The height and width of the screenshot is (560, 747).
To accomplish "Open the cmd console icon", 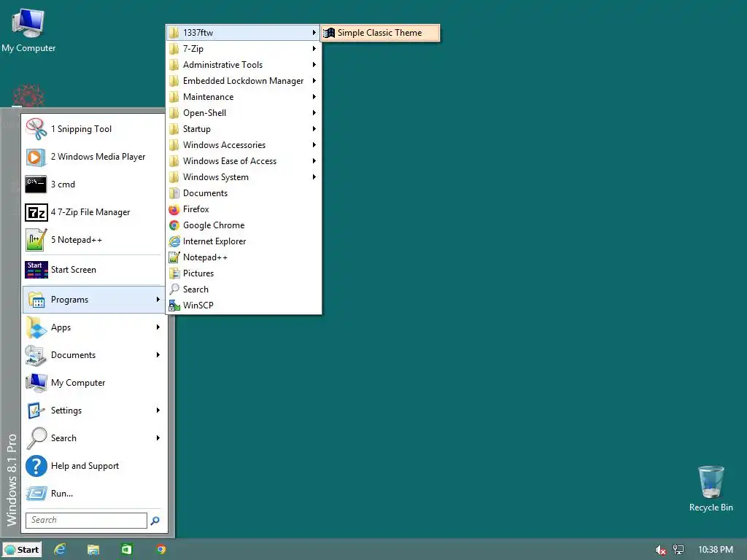I will [36, 184].
